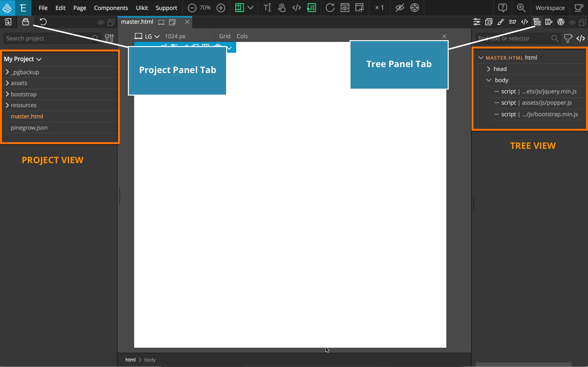
Task: Click the Support menu item
Action: [166, 8]
